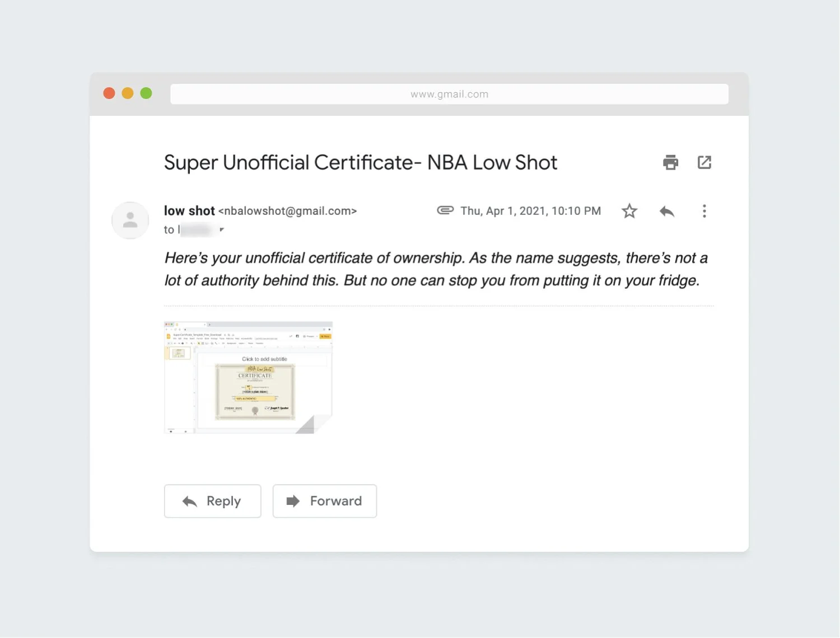Click the green maximize window dot
The width and height of the screenshot is (840, 638).
(x=146, y=93)
